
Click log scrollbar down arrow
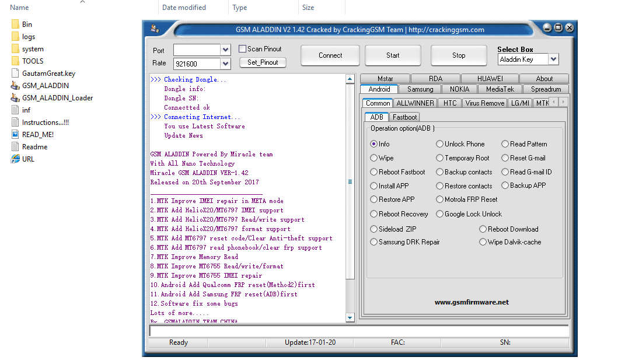pos(350,318)
